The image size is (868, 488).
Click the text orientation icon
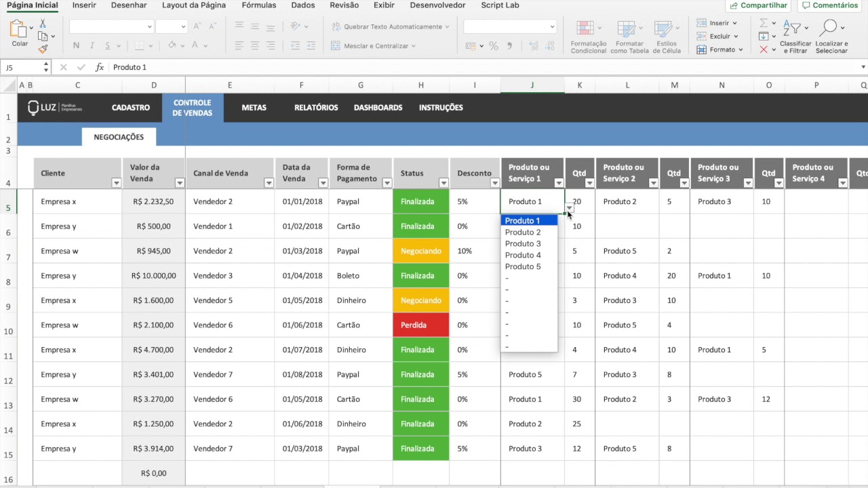coord(296,26)
